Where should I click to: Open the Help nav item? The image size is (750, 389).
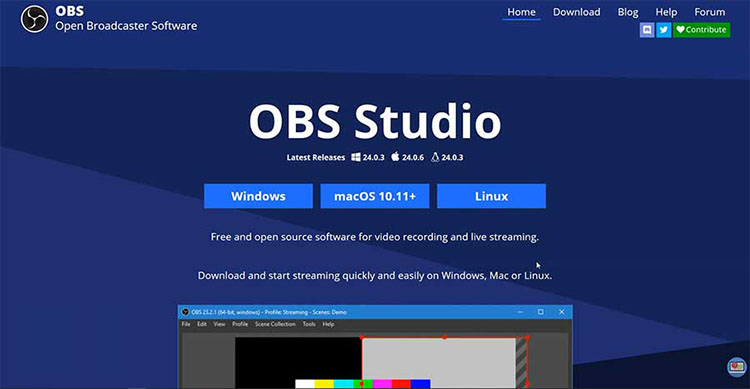[666, 12]
